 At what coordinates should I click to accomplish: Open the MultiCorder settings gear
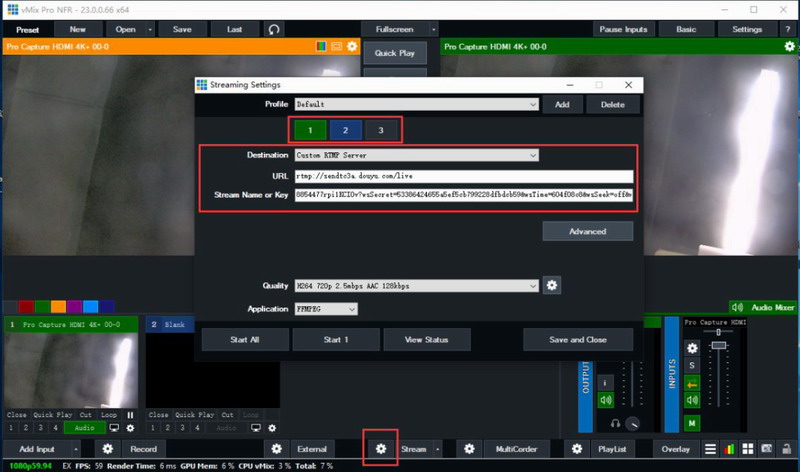pyautogui.click(x=469, y=450)
